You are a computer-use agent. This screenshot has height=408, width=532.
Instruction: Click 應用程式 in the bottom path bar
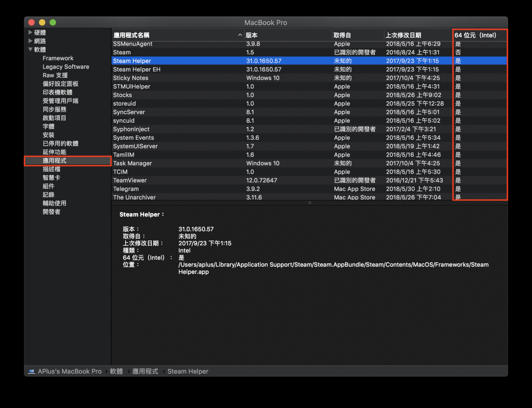[x=145, y=371]
